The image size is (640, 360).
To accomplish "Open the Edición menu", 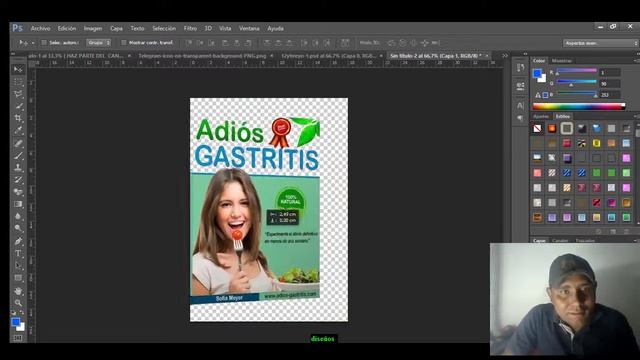I will [x=67, y=28].
